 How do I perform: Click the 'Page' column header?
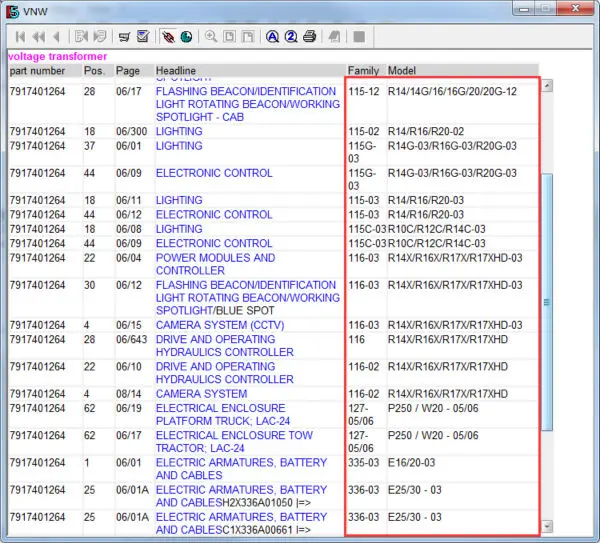[x=128, y=71]
